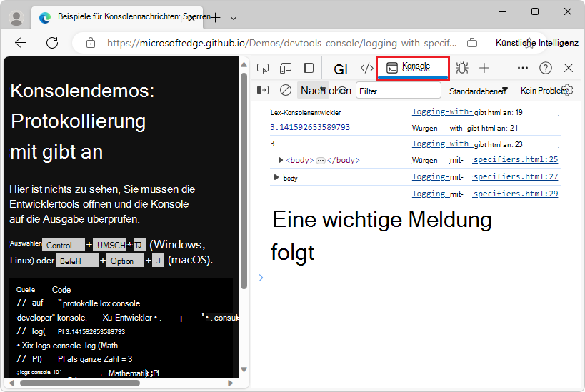Image resolution: width=585 pixels, height=392 pixels.
Task: Clear the console with circle-slash icon
Action: click(286, 90)
